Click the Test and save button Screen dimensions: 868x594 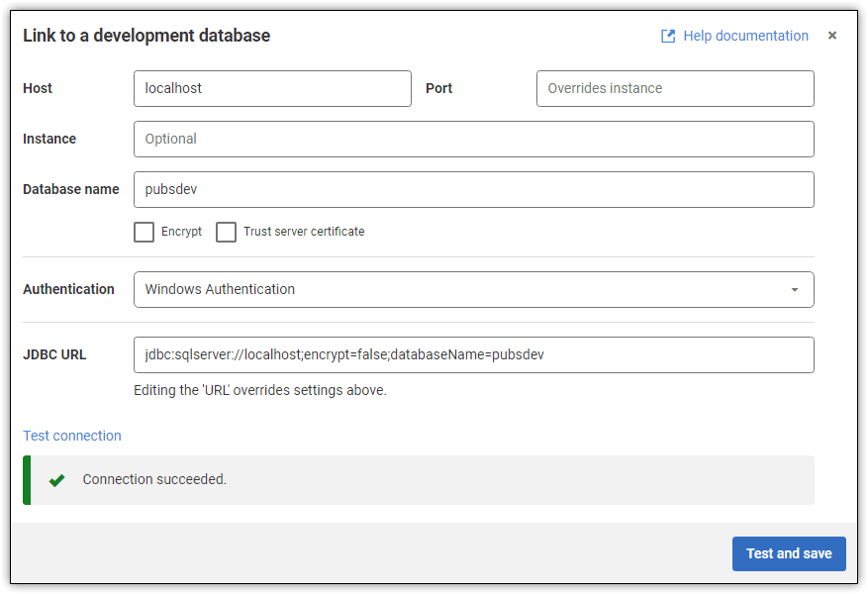[789, 553]
